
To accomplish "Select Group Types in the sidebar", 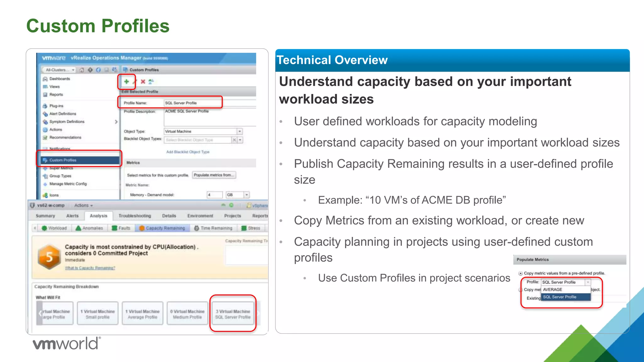I will click(57, 176).
